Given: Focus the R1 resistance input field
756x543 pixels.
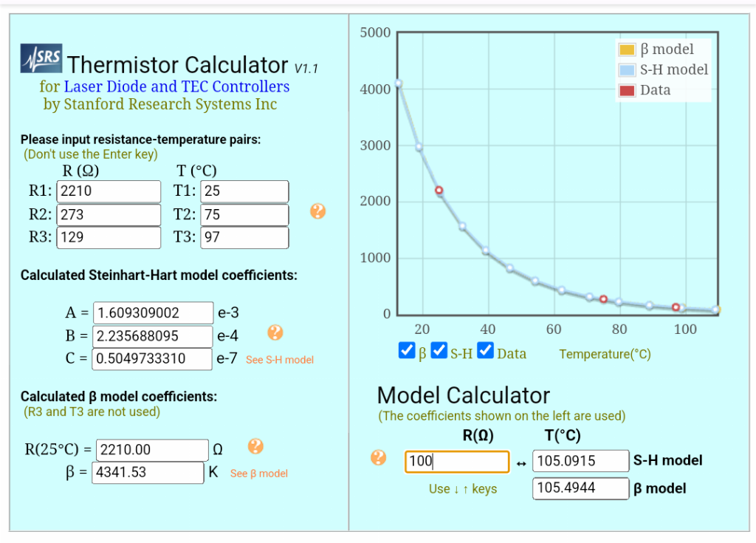Looking at the screenshot, I should coord(109,191).
